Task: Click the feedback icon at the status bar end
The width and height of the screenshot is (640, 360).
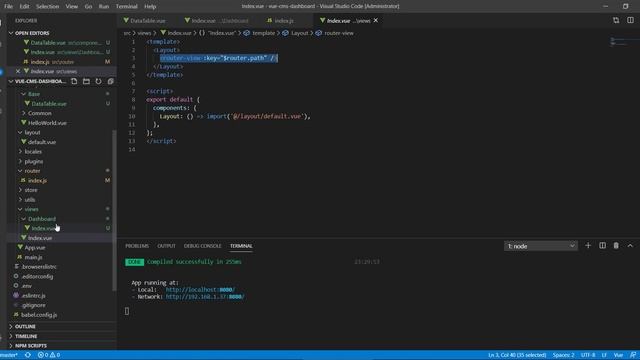Action: (x=633, y=355)
